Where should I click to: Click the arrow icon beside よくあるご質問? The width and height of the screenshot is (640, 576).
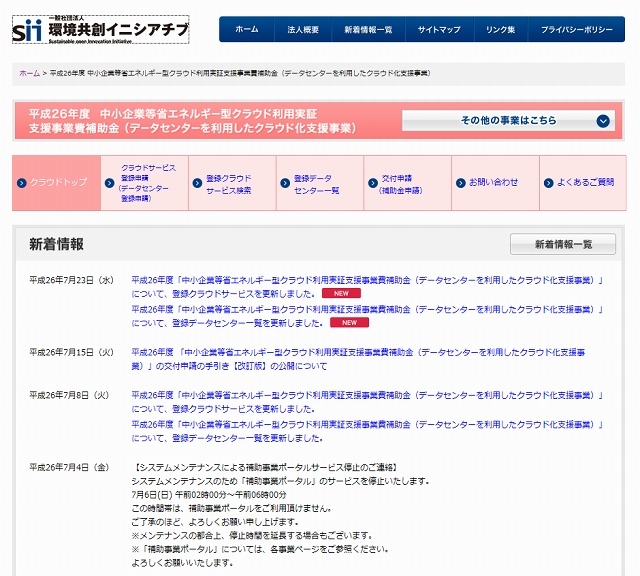(549, 183)
